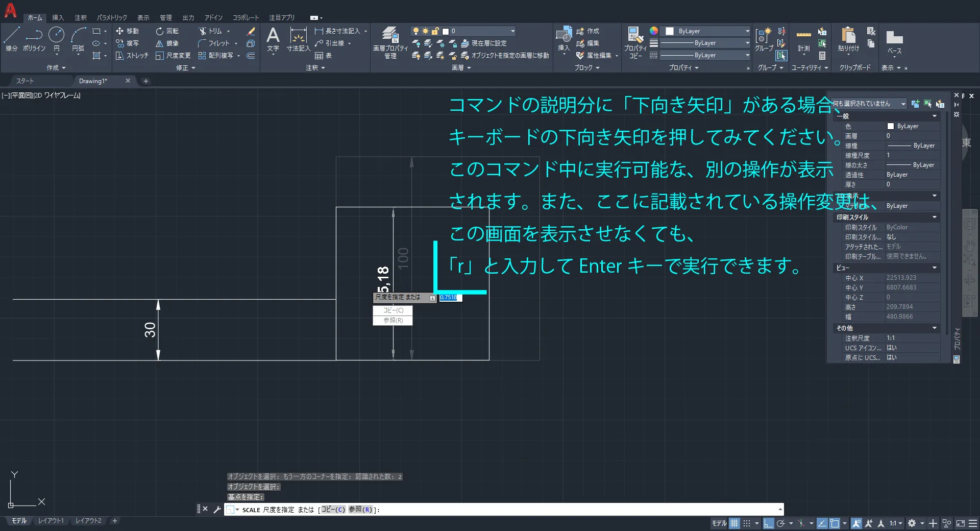
Task: Select the 線分 (Line) tool
Action: tap(11, 39)
